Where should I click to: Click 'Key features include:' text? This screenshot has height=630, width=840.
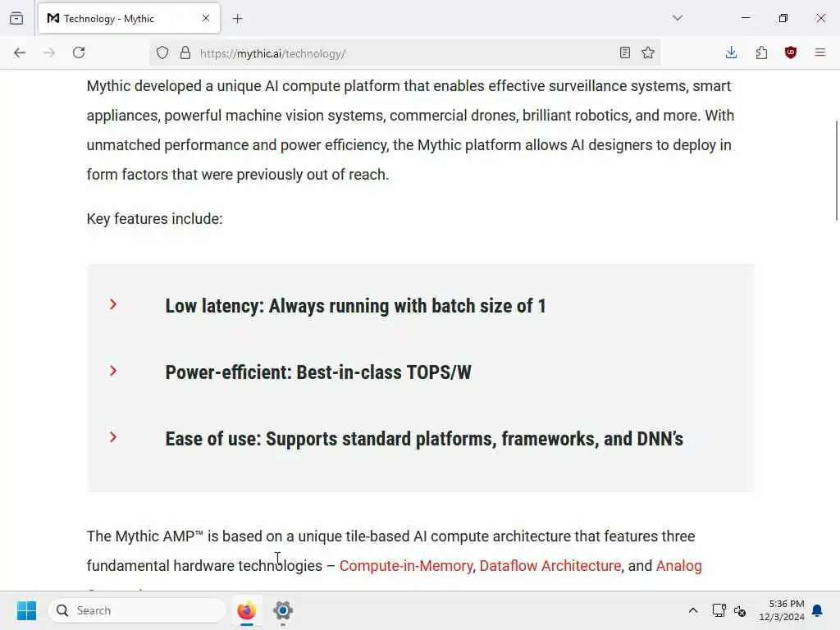pos(154,218)
